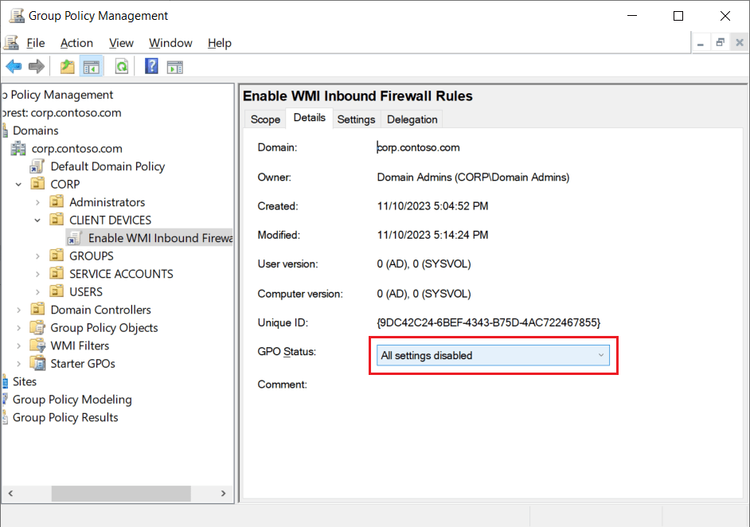Expand the WMI Filters node chevron
This screenshot has height=527, width=750.
pyautogui.click(x=19, y=346)
